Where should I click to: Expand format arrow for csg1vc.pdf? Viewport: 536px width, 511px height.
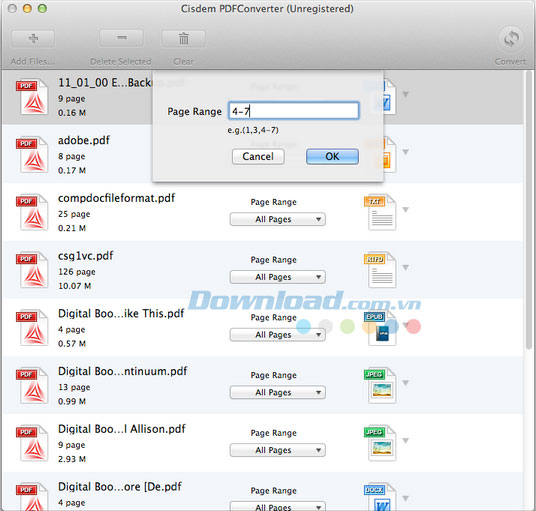[405, 267]
